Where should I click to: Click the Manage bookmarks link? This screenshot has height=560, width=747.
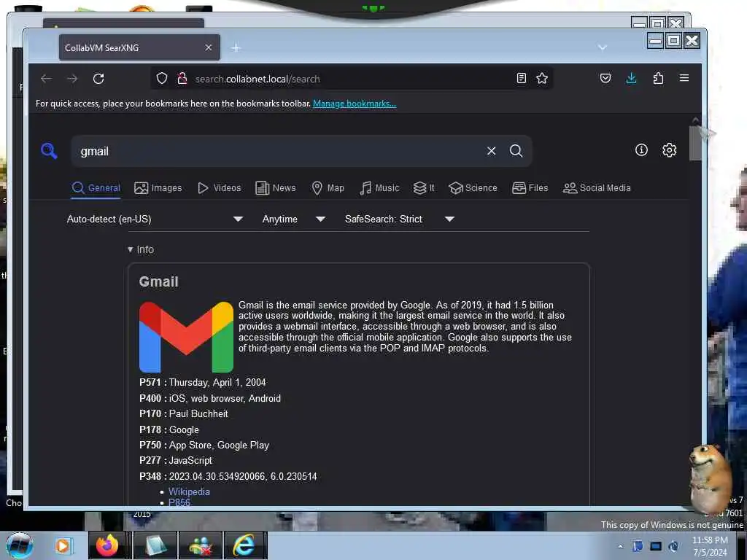click(x=355, y=104)
